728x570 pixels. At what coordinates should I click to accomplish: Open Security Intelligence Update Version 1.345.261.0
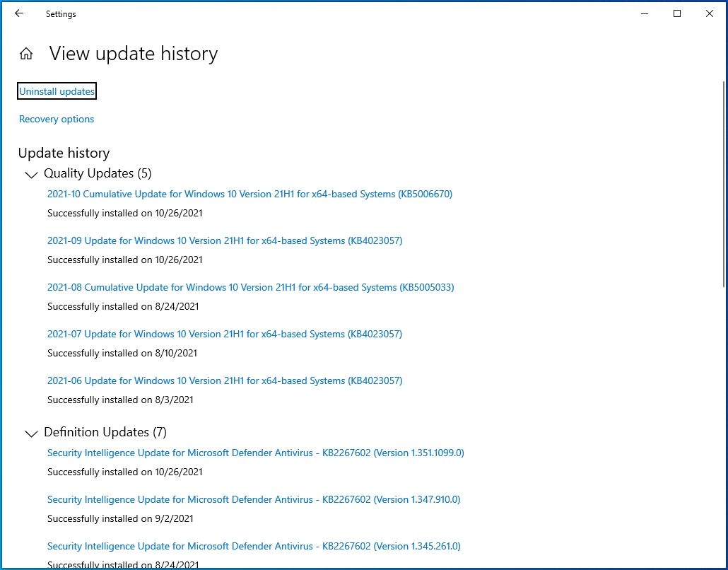tap(253, 546)
